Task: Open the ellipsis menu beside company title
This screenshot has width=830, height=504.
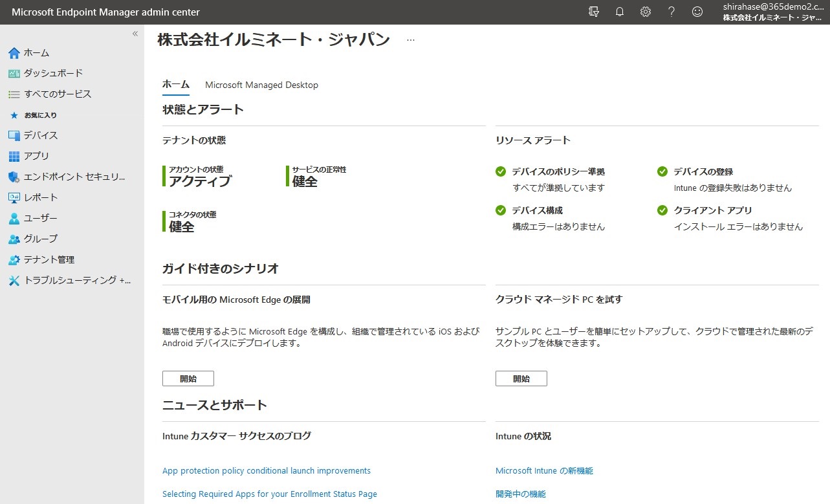Action: coord(411,40)
